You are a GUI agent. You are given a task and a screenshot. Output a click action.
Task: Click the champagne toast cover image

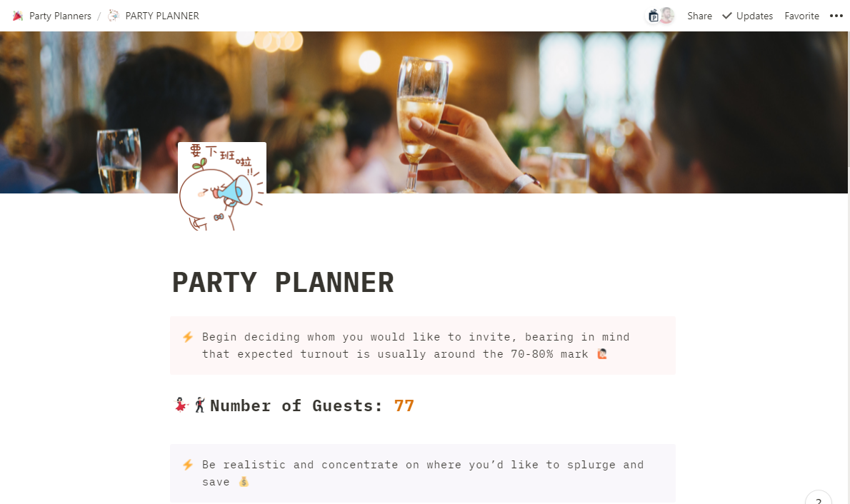pyautogui.click(x=424, y=112)
